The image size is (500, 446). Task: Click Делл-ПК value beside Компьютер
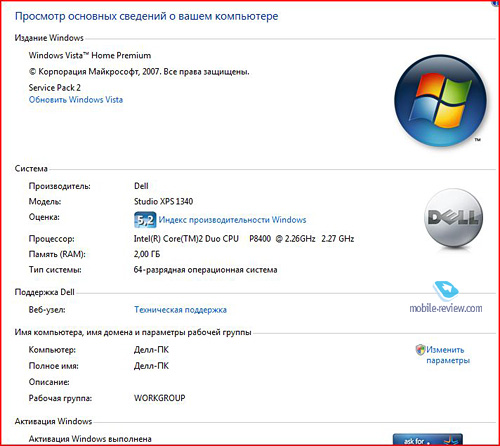click(151, 350)
